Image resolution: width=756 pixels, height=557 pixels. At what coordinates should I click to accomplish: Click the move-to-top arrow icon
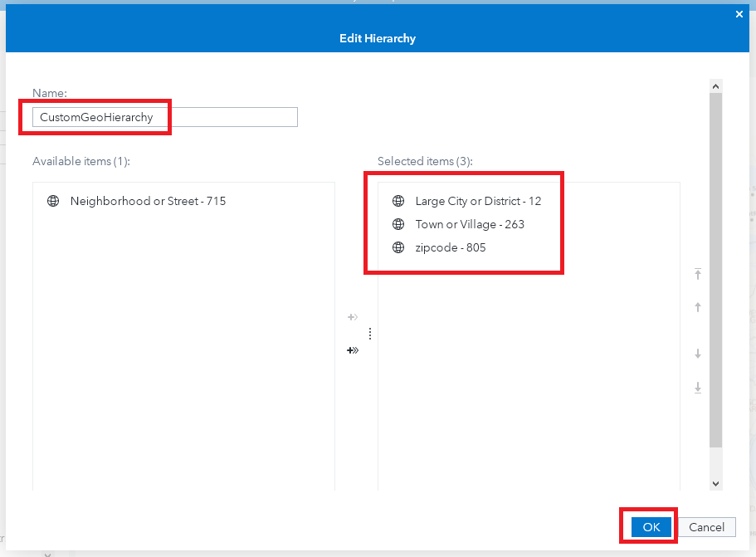(x=697, y=274)
